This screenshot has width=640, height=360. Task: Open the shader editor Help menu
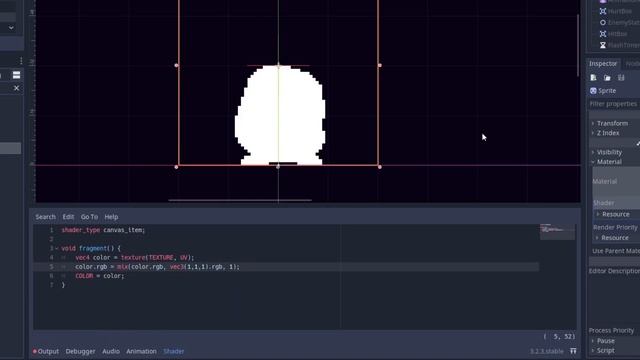111,217
